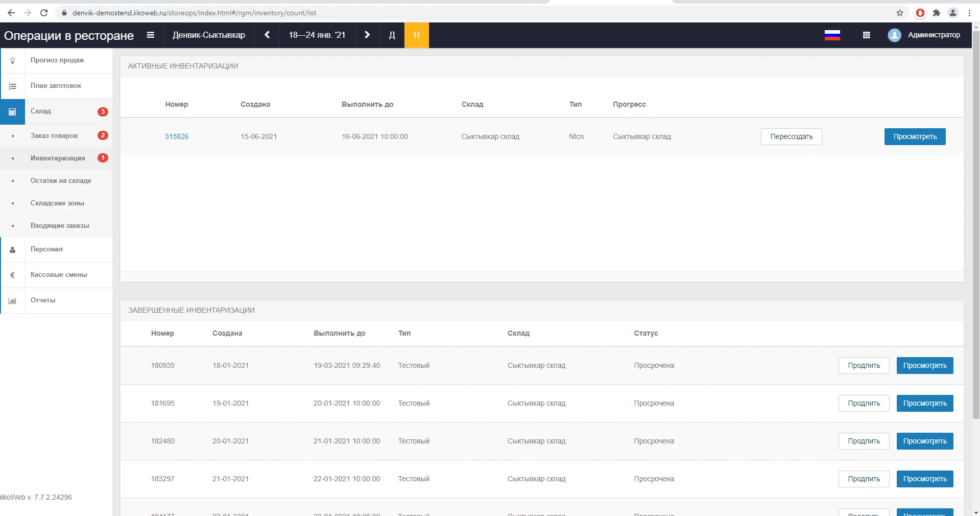Go to previous week with left chevron

(x=267, y=35)
